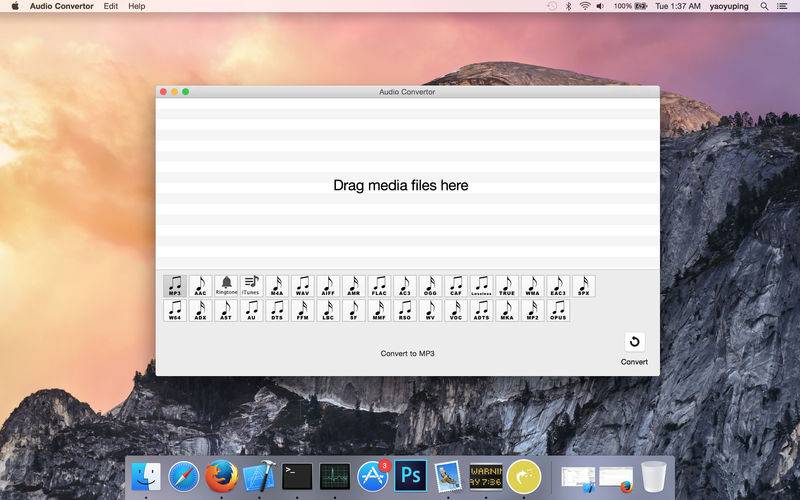This screenshot has width=800, height=500.
Task: Click the AC3 format icon
Action: pos(405,286)
